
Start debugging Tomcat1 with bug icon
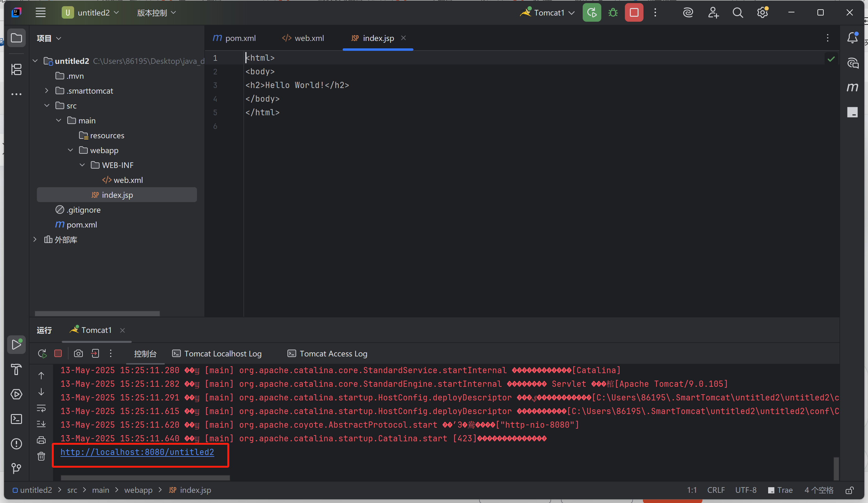pos(613,13)
